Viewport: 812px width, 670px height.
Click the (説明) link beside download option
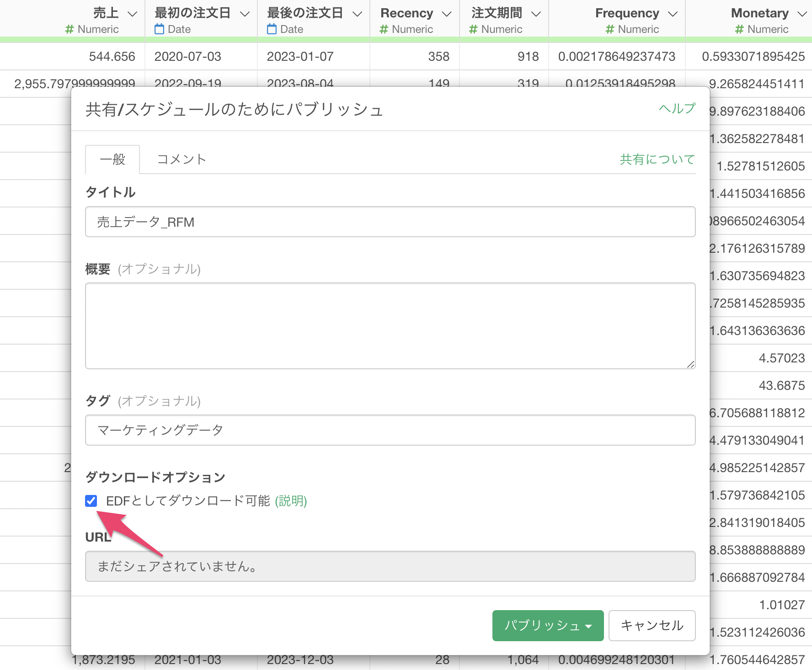pos(291,501)
